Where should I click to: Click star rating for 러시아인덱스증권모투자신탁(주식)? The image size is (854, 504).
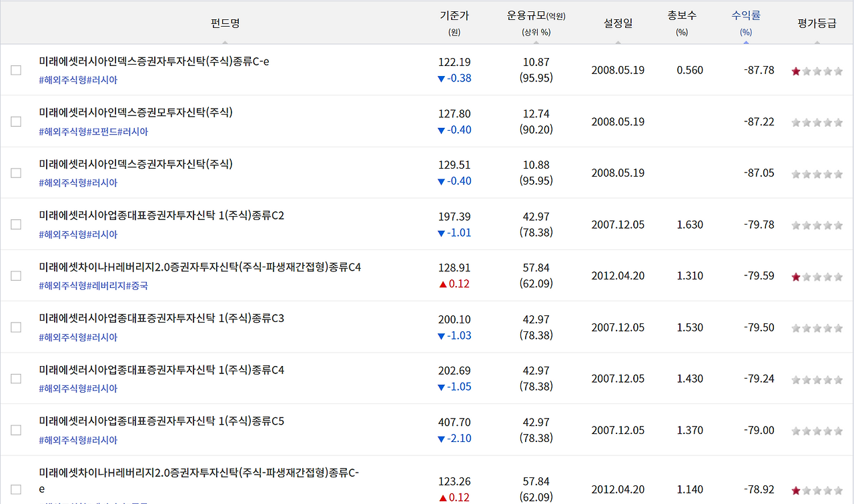click(817, 123)
